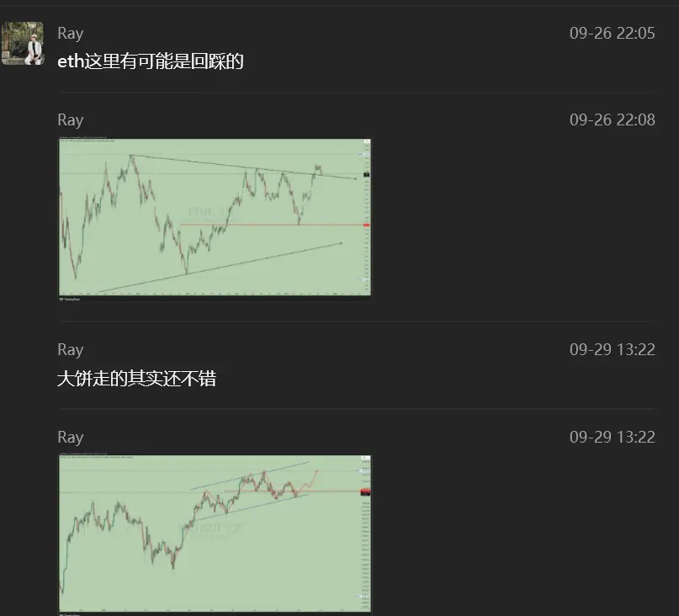679x616 pixels.
Task: Click the 09-29 13:22 timestamp beside the 大饼 message
Action: tap(612, 349)
